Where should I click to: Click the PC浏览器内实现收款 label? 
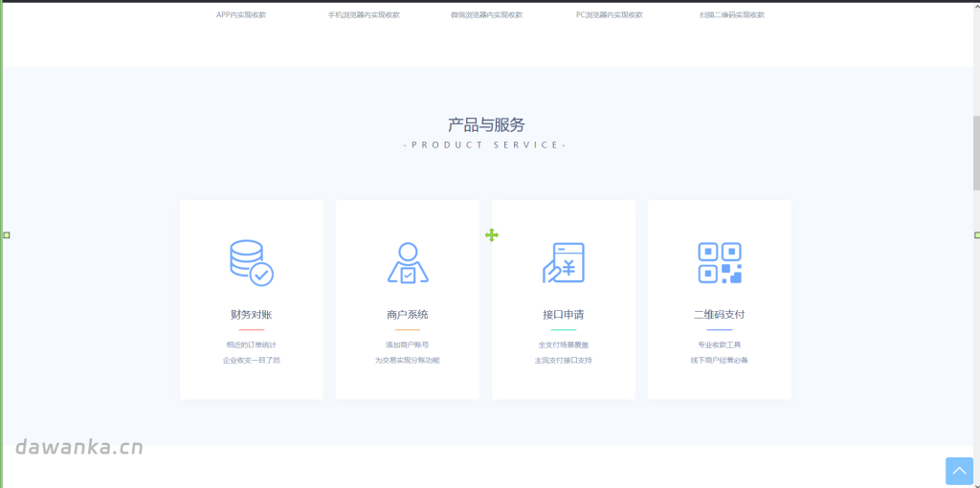(x=610, y=15)
